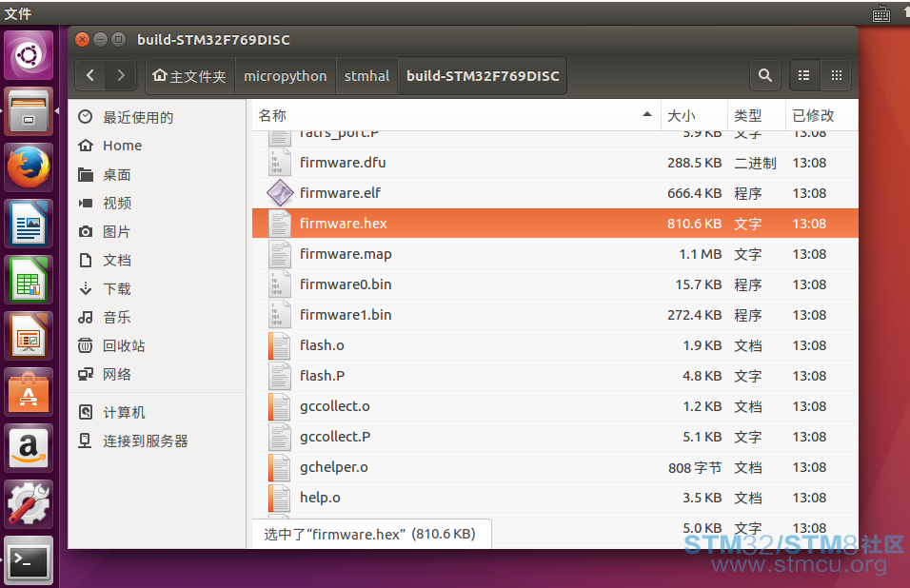Open Firefox browser in the dock
This screenshot has width=910, height=588.
pyautogui.click(x=29, y=167)
